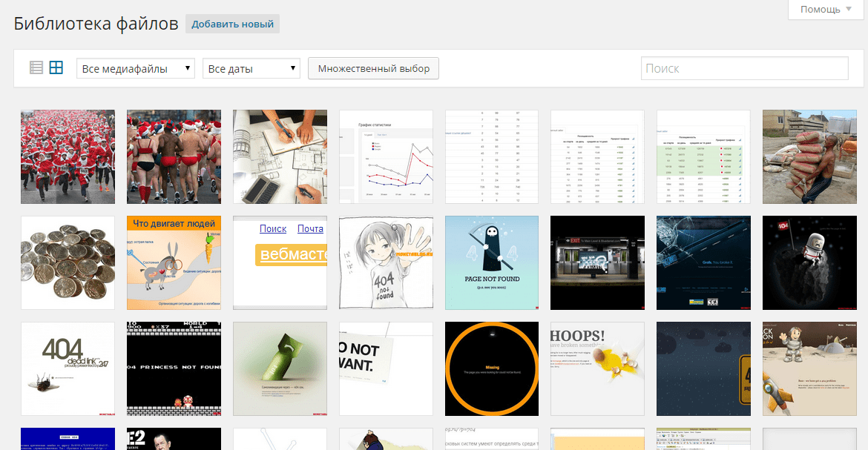The width and height of the screenshot is (868, 450).
Task: Open the Santa runners crowd thumbnail
Action: (68, 156)
